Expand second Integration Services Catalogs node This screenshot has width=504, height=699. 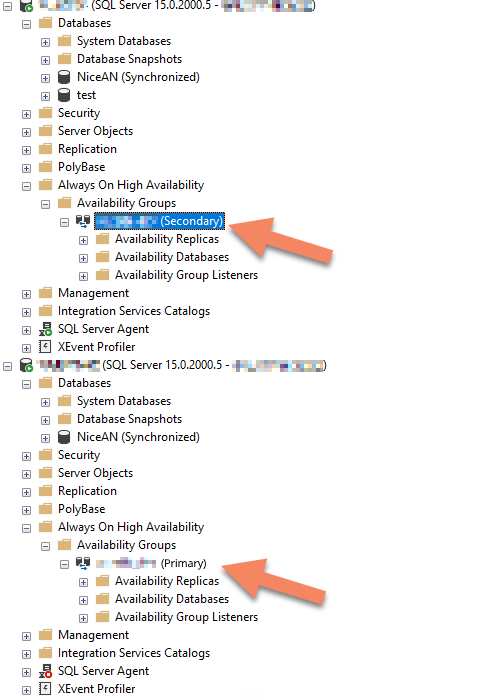(26, 654)
